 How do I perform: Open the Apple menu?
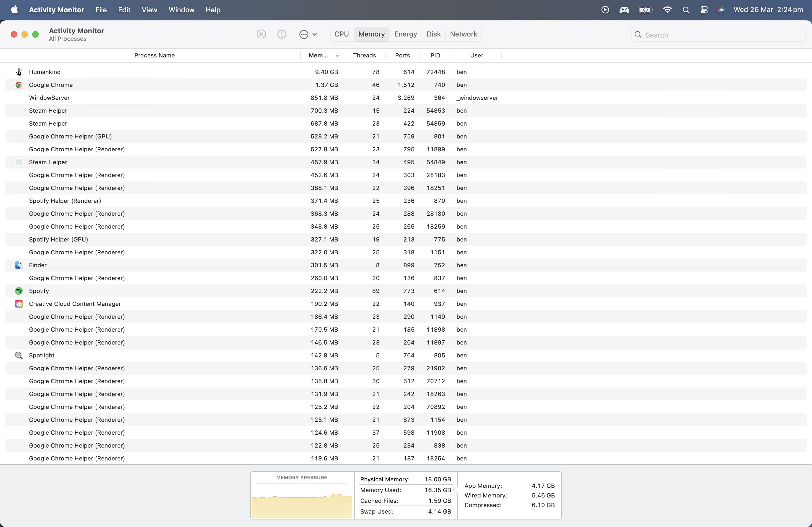(14, 10)
